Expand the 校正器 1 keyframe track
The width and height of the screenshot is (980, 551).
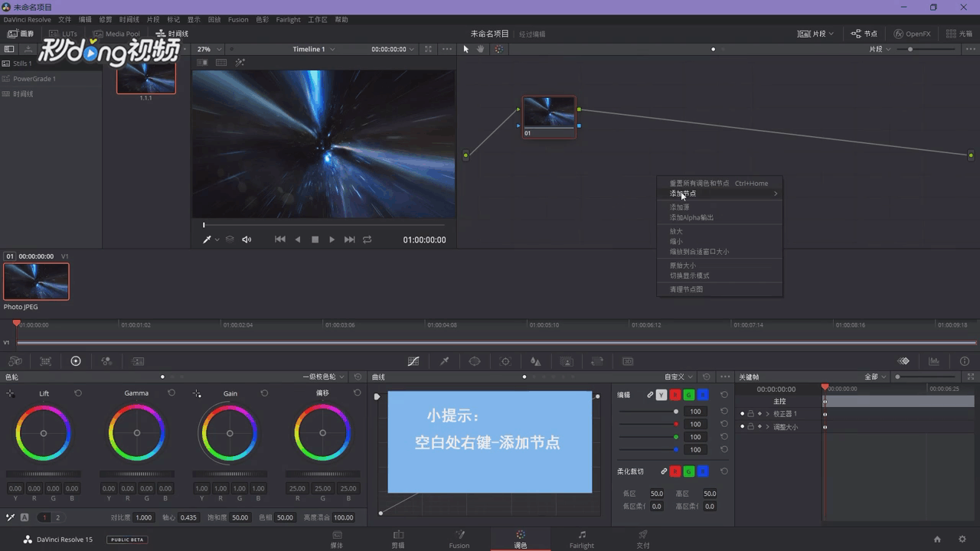tap(768, 414)
